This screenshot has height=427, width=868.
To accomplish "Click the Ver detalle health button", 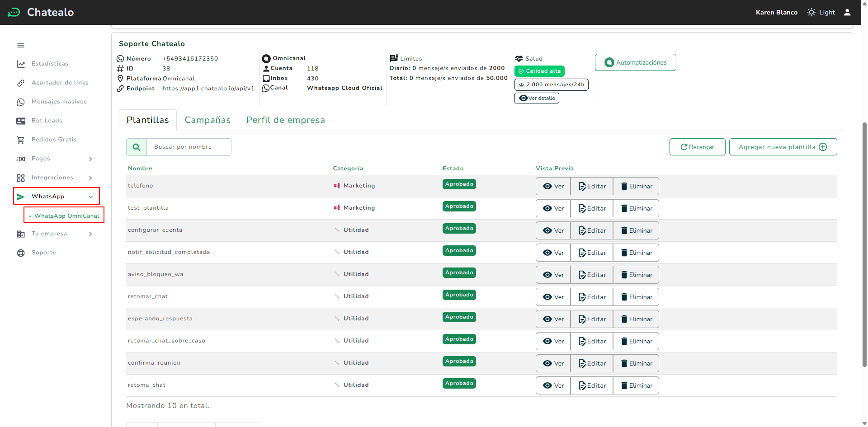I will pyautogui.click(x=537, y=98).
